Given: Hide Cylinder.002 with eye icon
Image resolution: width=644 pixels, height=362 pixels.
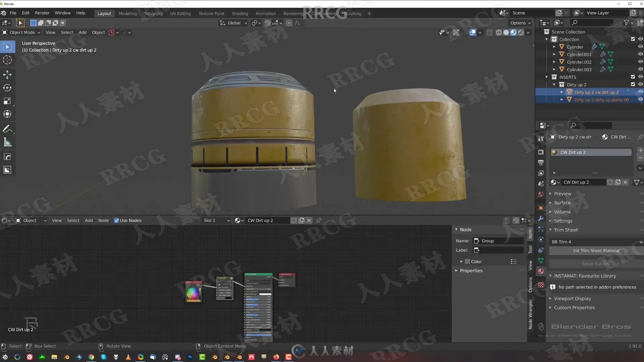Looking at the screenshot, I should 640,62.
